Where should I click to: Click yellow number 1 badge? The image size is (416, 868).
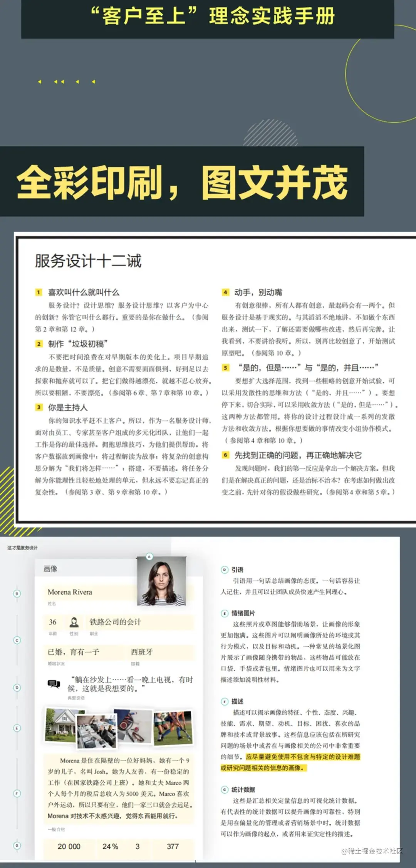[x=39, y=293]
